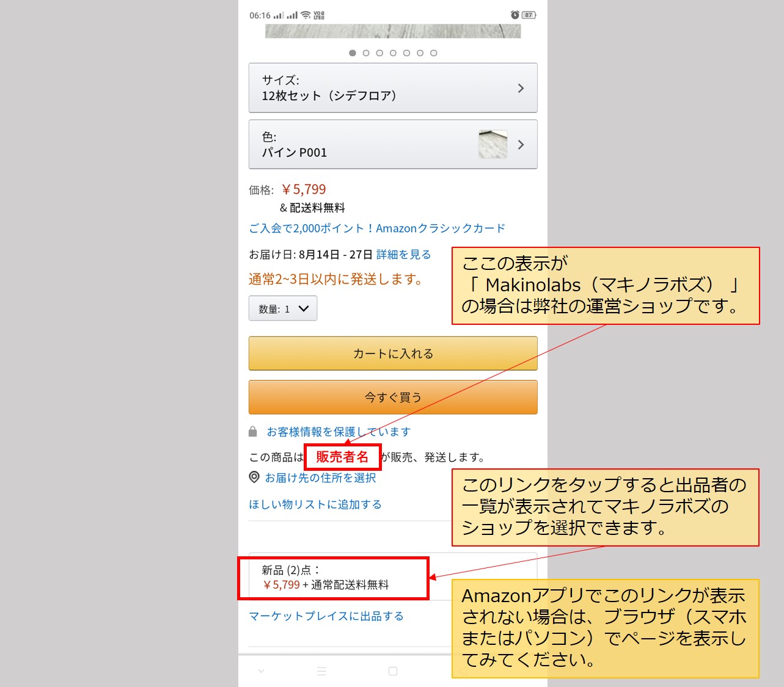This screenshot has width=784, height=687.
Task: Tap the 通常2~3日以内に発送します text
Action: [336, 279]
